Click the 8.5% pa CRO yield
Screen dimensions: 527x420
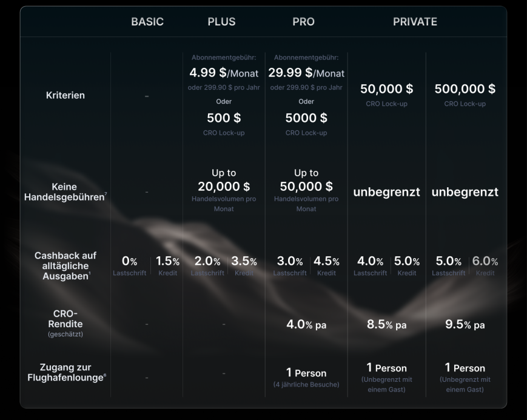387,325
